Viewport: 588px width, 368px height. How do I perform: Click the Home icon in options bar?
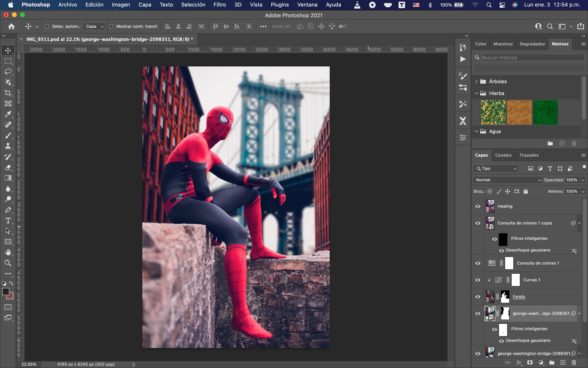[x=11, y=26]
